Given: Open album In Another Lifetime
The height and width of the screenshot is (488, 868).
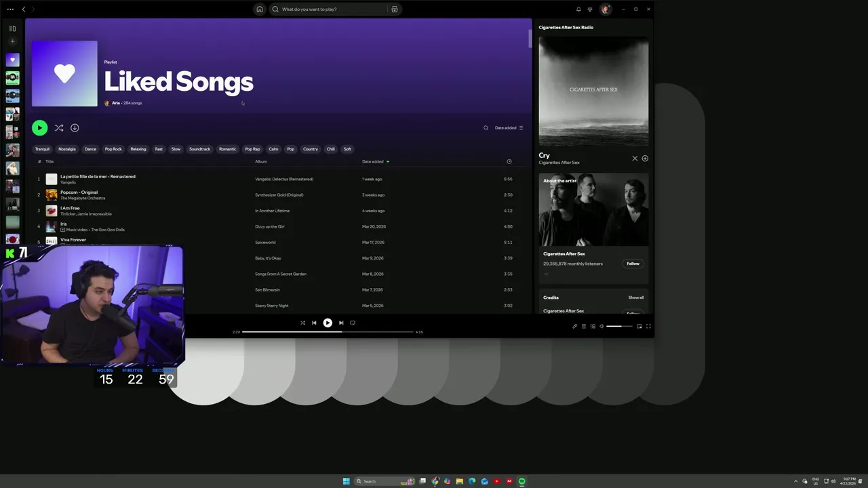Looking at the screenshot, I should tap(272, 211).
